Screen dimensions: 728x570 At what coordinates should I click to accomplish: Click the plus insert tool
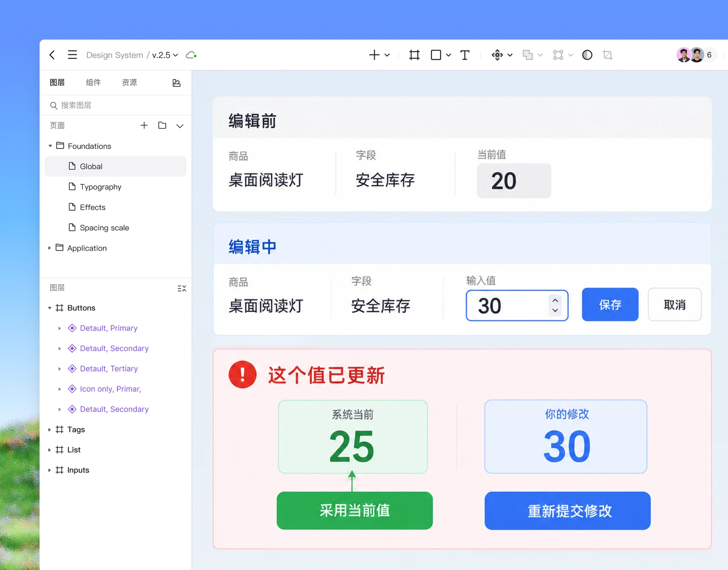point(374,55)
